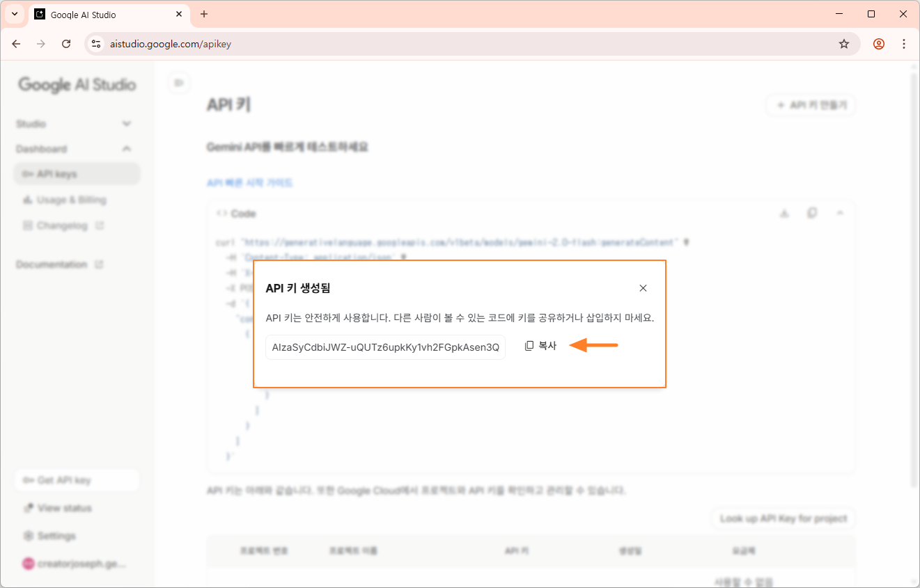
Task: Select the generated API key text field
Action: pyautogui.click(x=385, y=347)
